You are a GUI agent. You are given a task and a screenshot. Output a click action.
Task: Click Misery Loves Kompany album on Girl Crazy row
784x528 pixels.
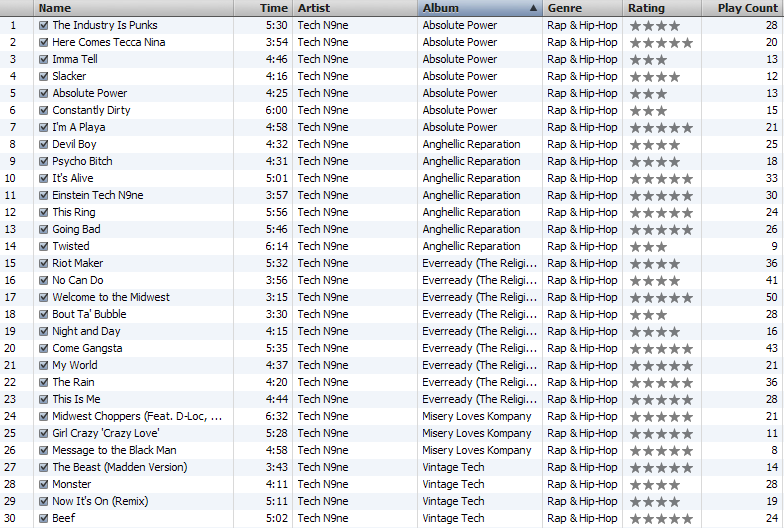[x=477, y=433]
